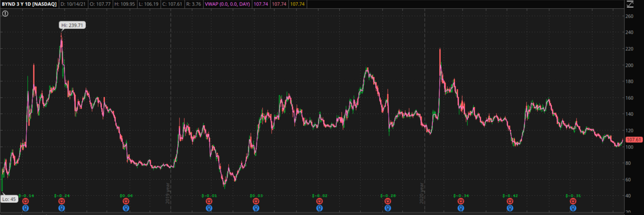Select the blue lightbulb icon under $-0.02
Screen dimensions: 644x215
click(x=319, y=208)
